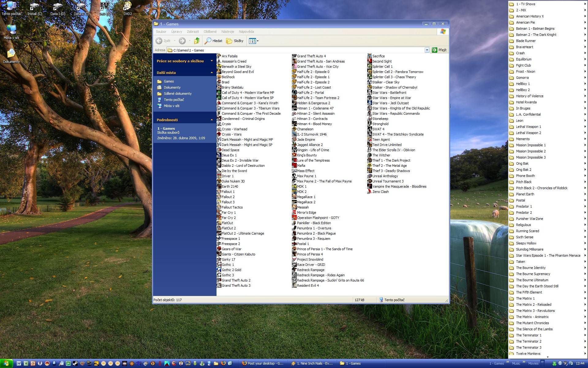Viewport: 588px width, 368px height.
Task: Launch Word from quick launch bar
Action: click(19, 363)
